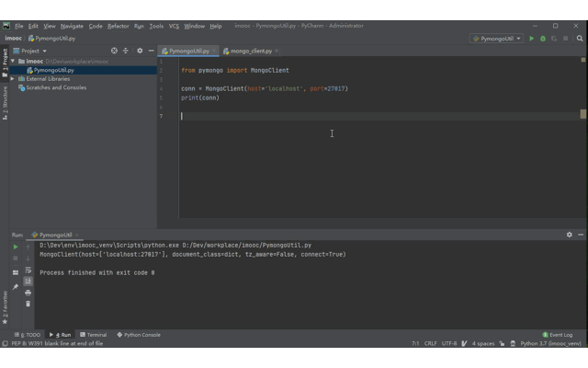The image size is (588, 368).
Task: Click the Up the stack trace arrow
Action: pos(28,247)
